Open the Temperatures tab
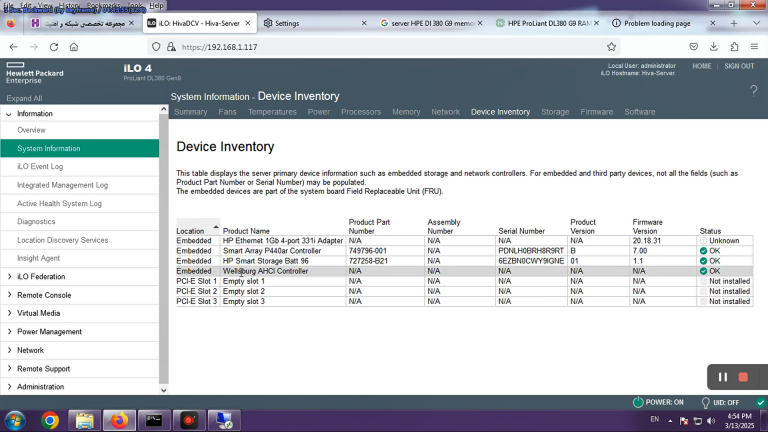768x432 pixels. [x=272, y=112]
